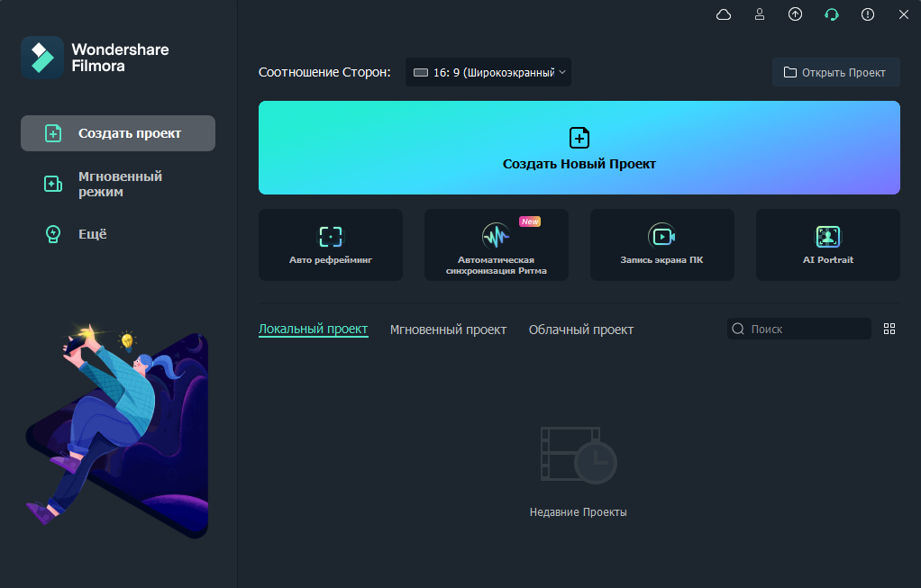Select Создать проект in sidebar
Screen dimensions: 921x588
(118, 133)
